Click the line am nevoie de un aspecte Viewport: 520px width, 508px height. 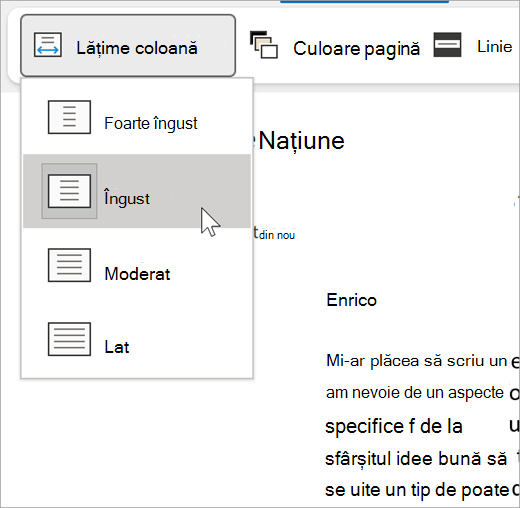tap(415, 393)
